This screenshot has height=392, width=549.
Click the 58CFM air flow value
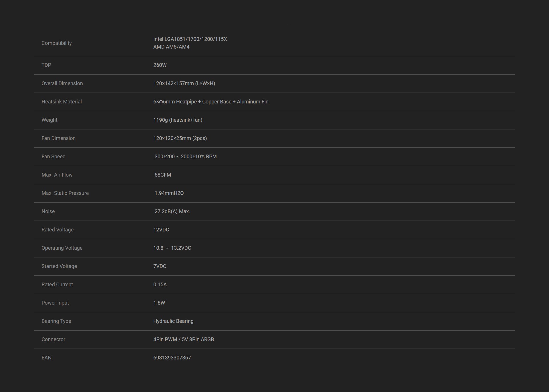tap(163, 175)
